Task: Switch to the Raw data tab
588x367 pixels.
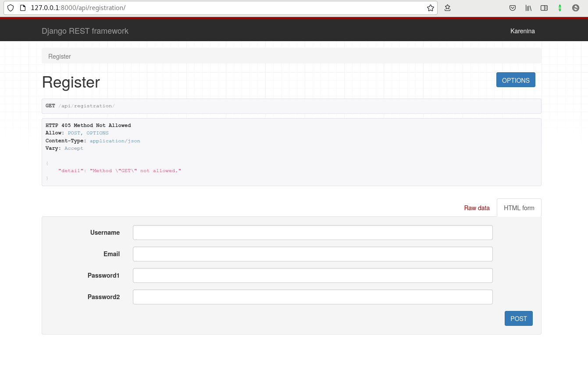Action: pos(477,208)
